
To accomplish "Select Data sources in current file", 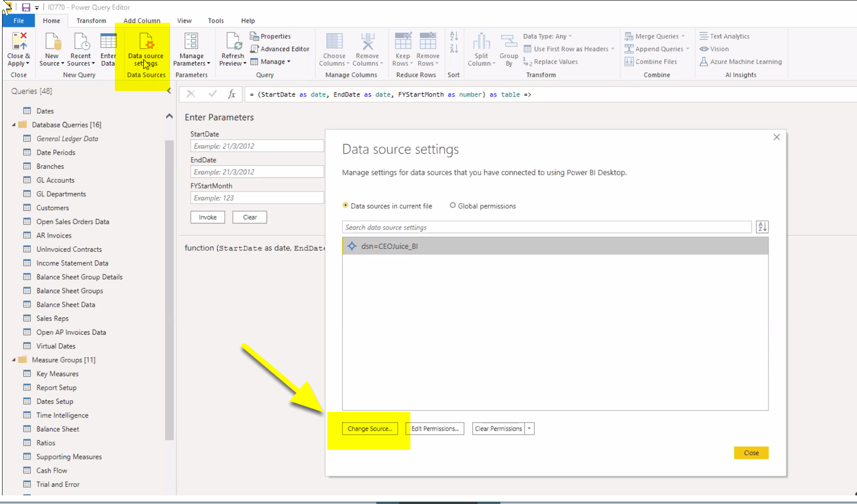I will [388, 206].
